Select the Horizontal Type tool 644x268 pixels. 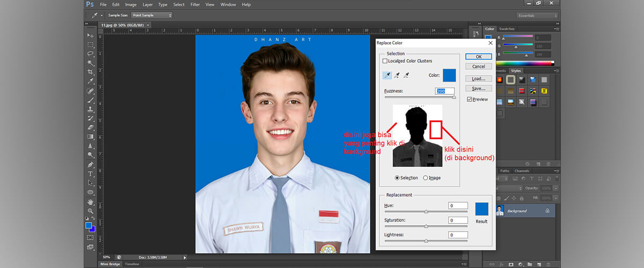90,174
